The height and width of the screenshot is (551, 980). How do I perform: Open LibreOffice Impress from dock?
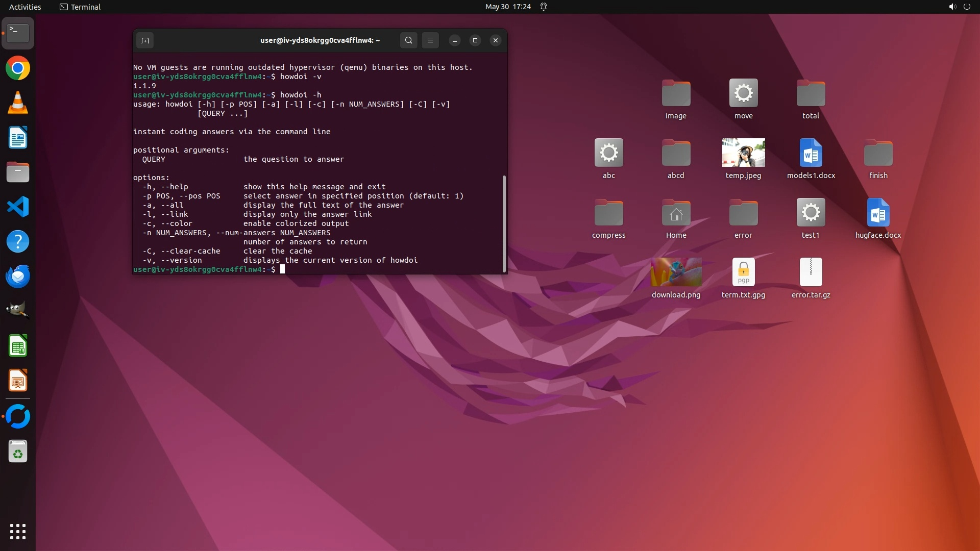[18, 381]
